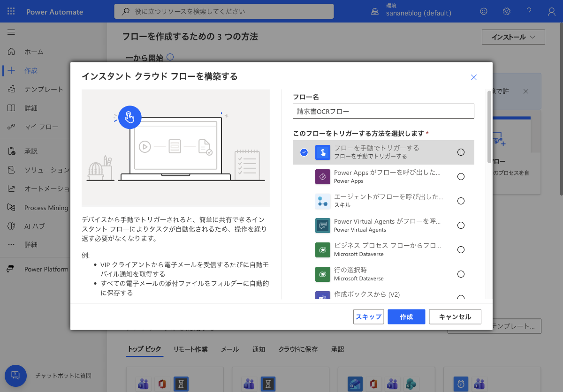563x392 pixels.
Task: Open the チャットボットに質問 chat icon
Action: [x=15, y=376]
